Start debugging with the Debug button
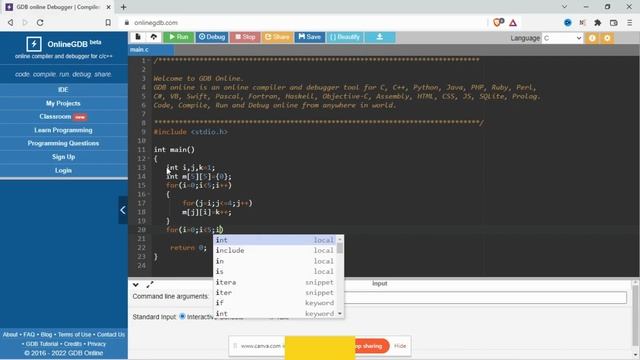Screen dimensions: 640x360 click(212, 37)
